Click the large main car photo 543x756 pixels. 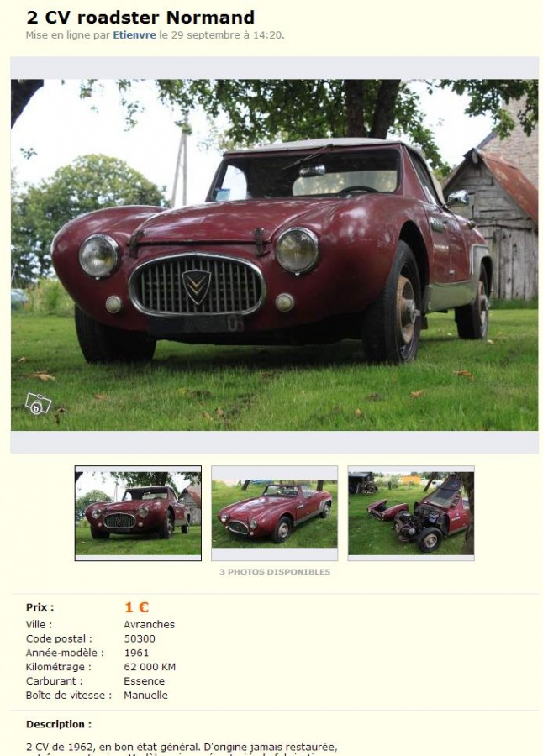274,255
